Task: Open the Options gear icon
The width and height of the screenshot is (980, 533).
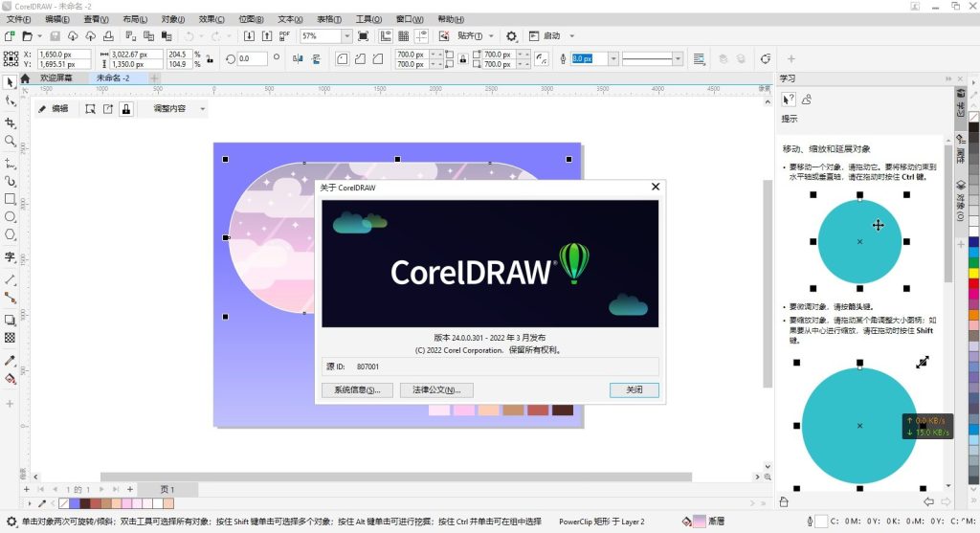Action: [511, 36]
